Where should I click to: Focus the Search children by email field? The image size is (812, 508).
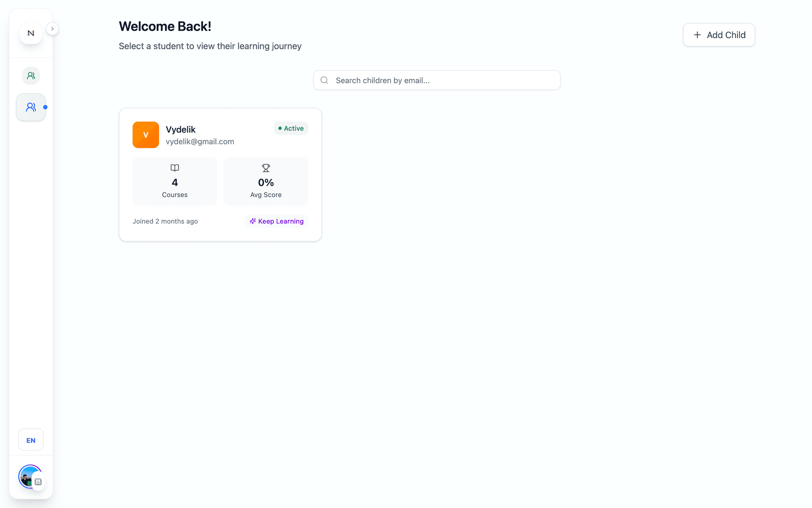pos(437,80)
